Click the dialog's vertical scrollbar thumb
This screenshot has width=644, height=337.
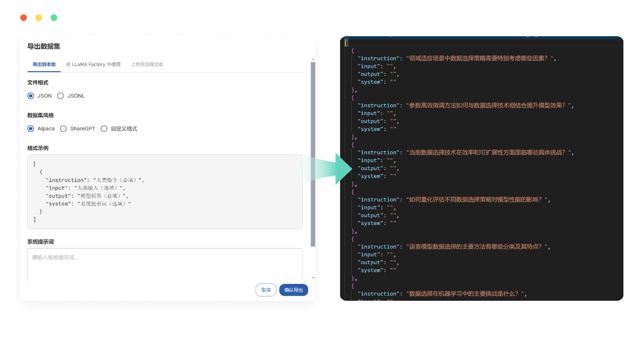tap(313, 154)
